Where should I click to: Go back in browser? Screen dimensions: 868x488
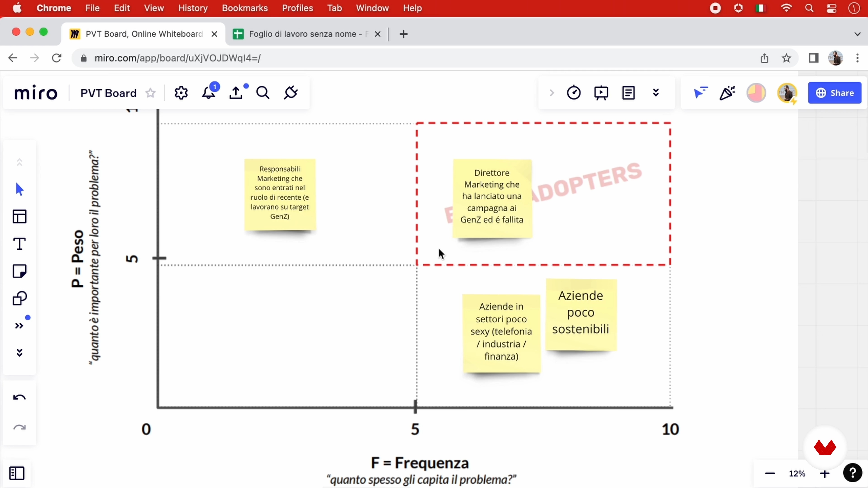coord(12,58)
